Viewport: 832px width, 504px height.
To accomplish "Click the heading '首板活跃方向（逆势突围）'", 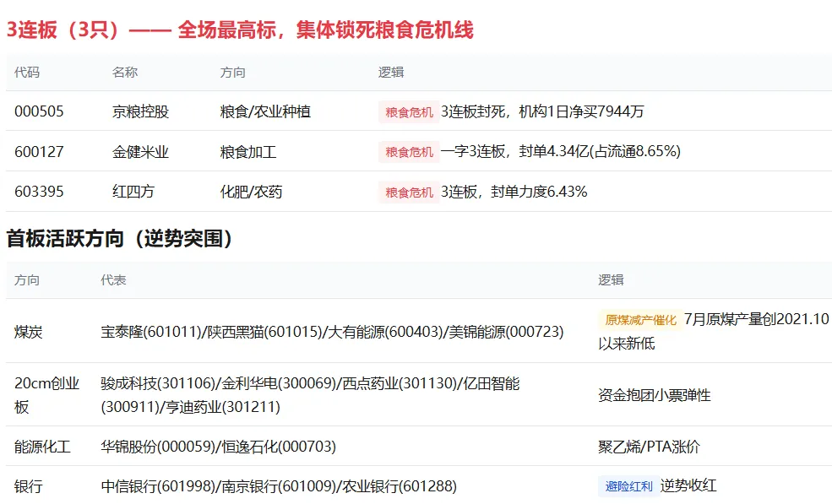I will 119,239.
